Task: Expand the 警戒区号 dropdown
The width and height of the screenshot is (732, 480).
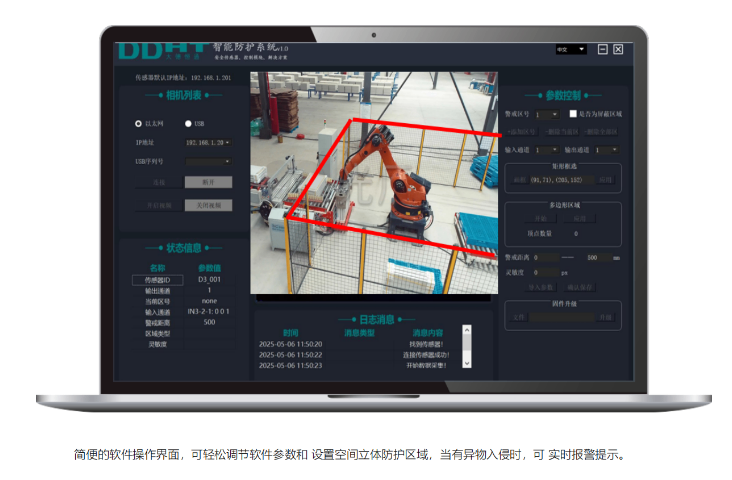Action: (x=548, y=114)
